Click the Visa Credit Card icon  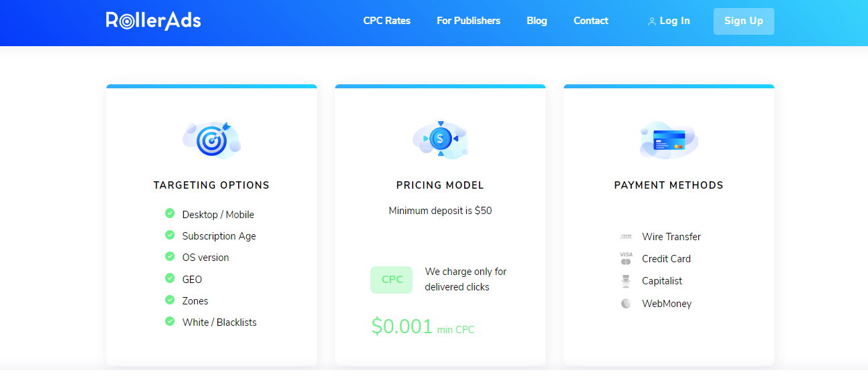pos(626,258)
